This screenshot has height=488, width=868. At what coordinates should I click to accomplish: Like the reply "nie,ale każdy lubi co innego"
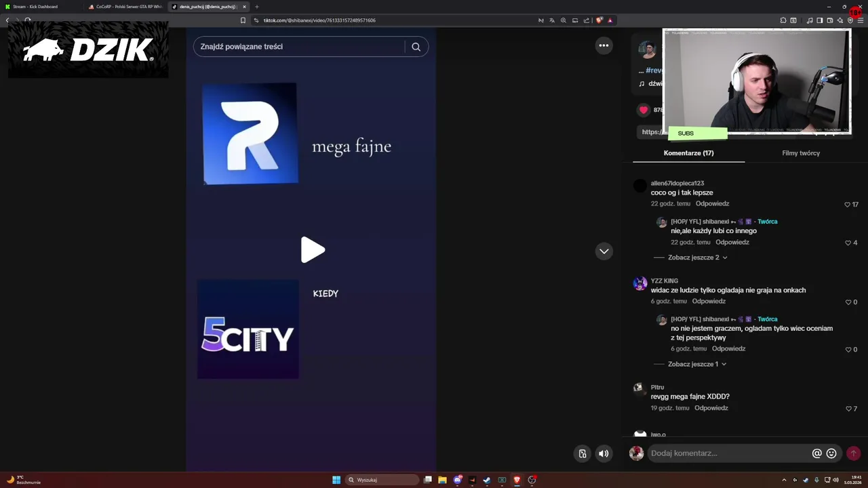pyautogui.click(x=848, y=243)
